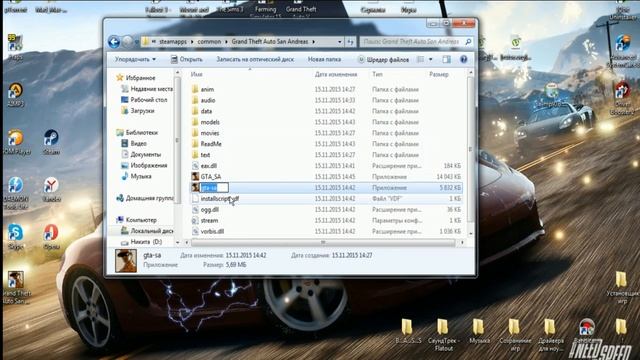The width and height of the screenshot is (640, 360).
Task: Open the recent locations dropdown next to the nav arrows
Action: [x=136, y=42]
